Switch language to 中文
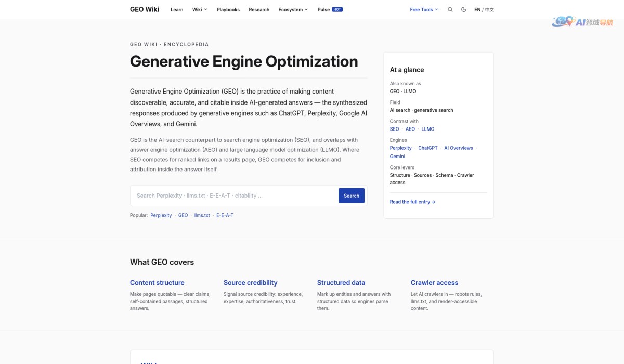 490,10
